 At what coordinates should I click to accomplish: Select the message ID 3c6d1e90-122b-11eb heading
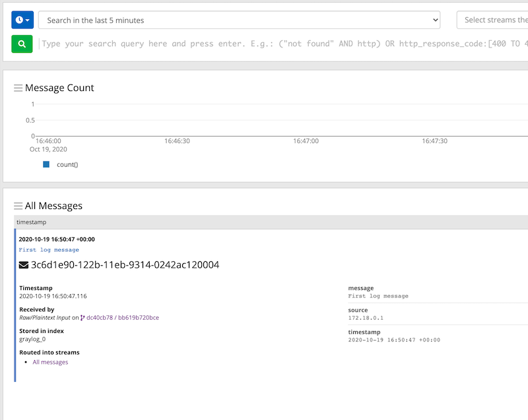click(x=125, y=265)
